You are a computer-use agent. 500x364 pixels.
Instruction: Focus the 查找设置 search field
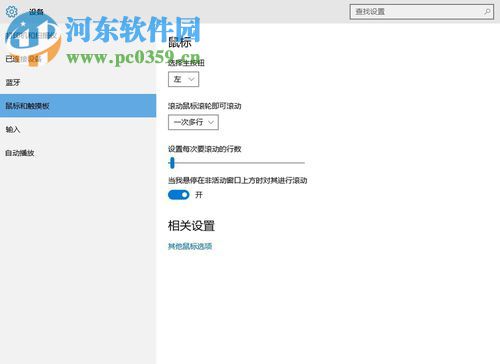pos(422,12)
